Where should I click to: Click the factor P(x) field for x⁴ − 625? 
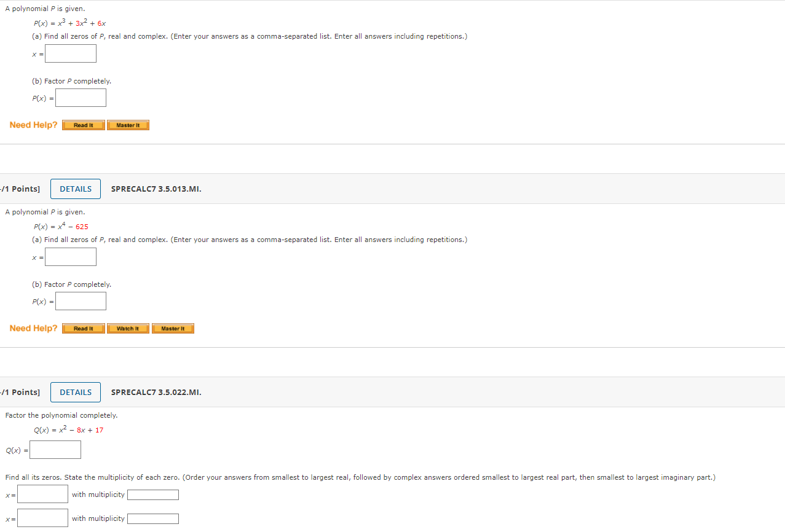tap(81, 301)
